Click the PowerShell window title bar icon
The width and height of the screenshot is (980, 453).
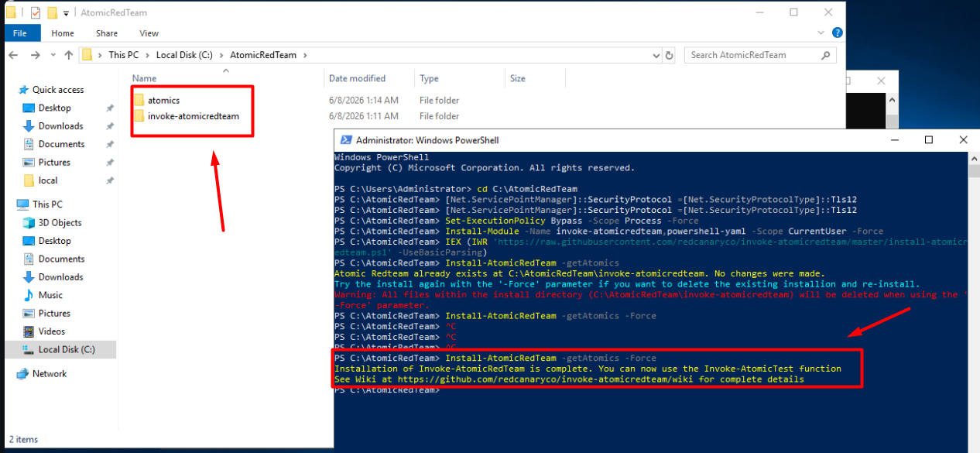click(x=344, y=140)
